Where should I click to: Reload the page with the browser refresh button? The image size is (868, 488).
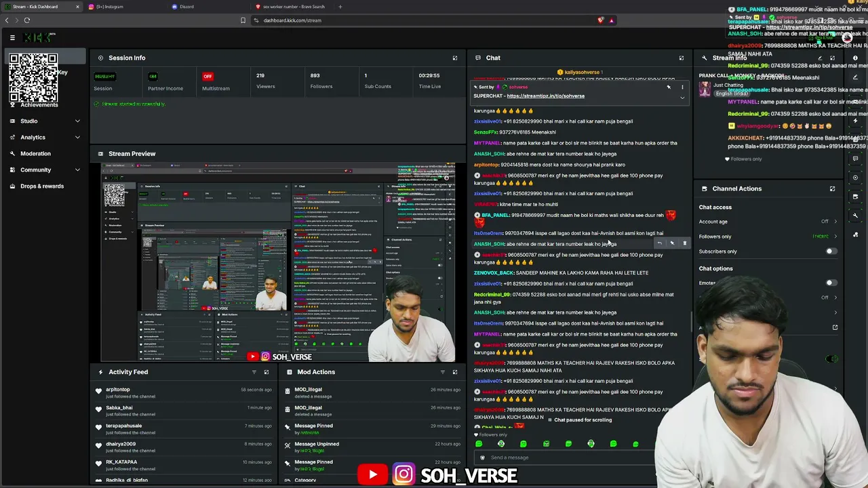(27, 20)
